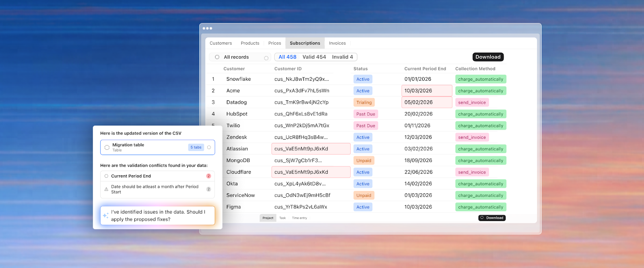Open the Invoices tab
The image size is (644, 268).
coord(337,43)
